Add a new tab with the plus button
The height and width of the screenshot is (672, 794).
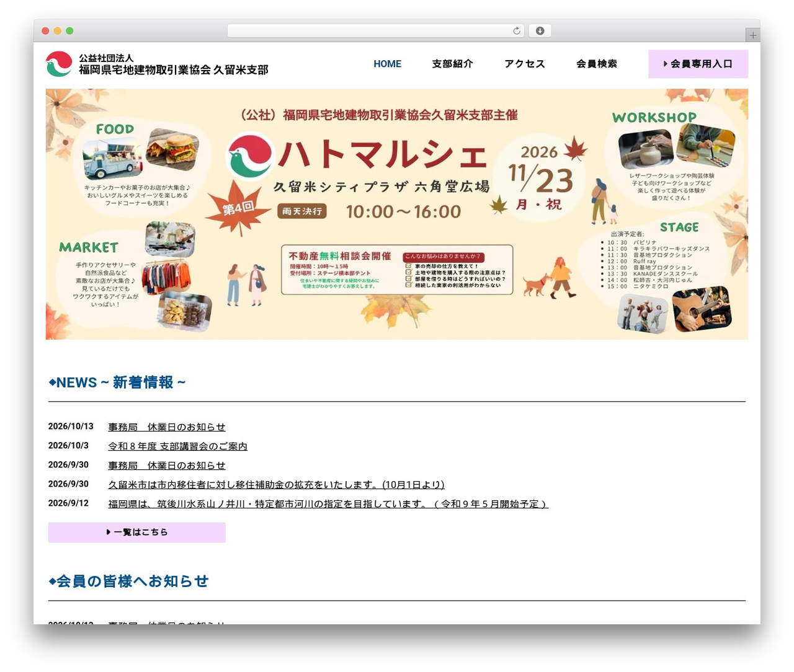click(752, 35)
